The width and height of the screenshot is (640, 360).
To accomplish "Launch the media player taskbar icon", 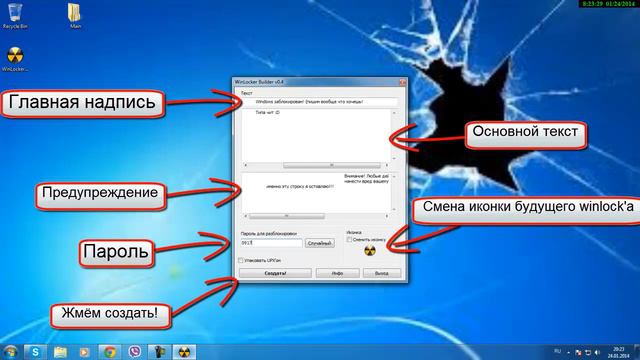I will [x=84, y=352].
